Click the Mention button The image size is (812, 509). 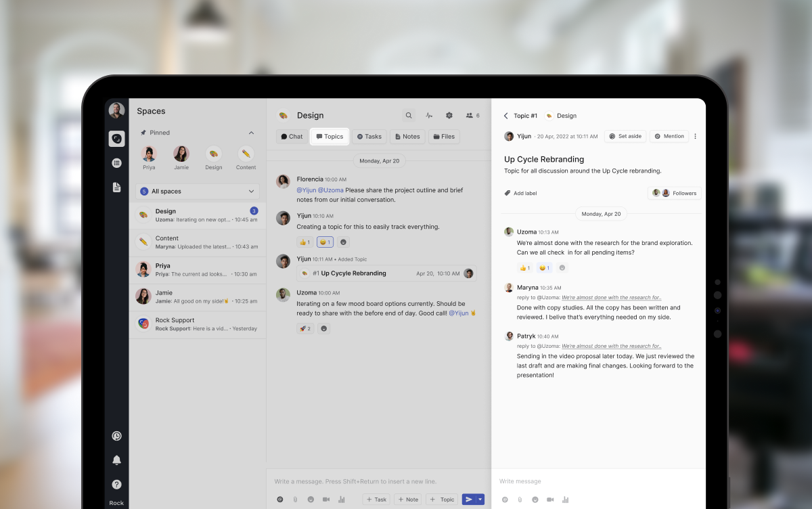[669, 136]
